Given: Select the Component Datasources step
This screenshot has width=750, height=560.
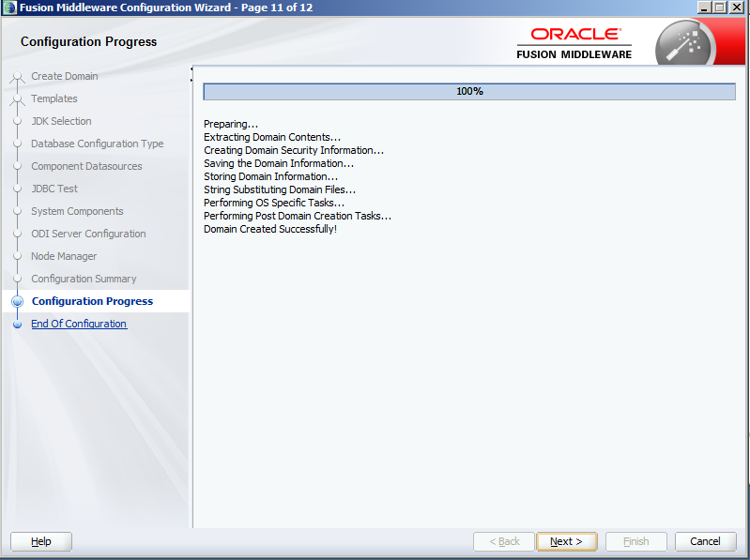Looking at the screenshot, I should (86, 166).
